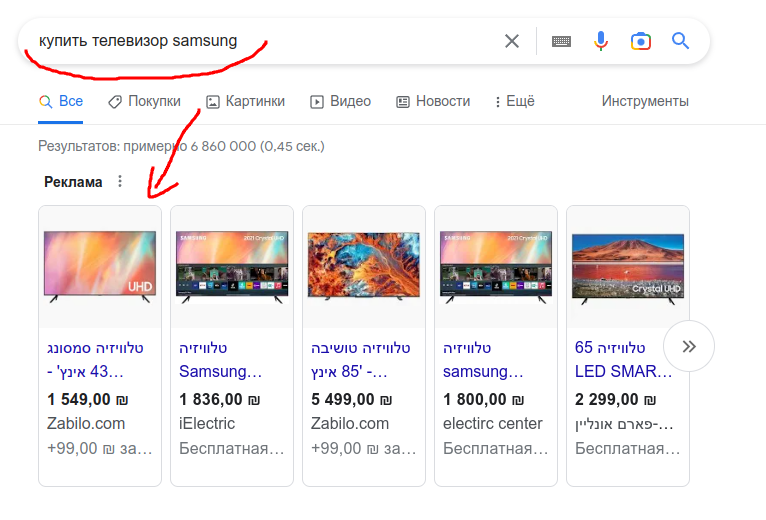766x520 pixels.
Task: Open the Покупки shopping tab
Action: (144, 101)
